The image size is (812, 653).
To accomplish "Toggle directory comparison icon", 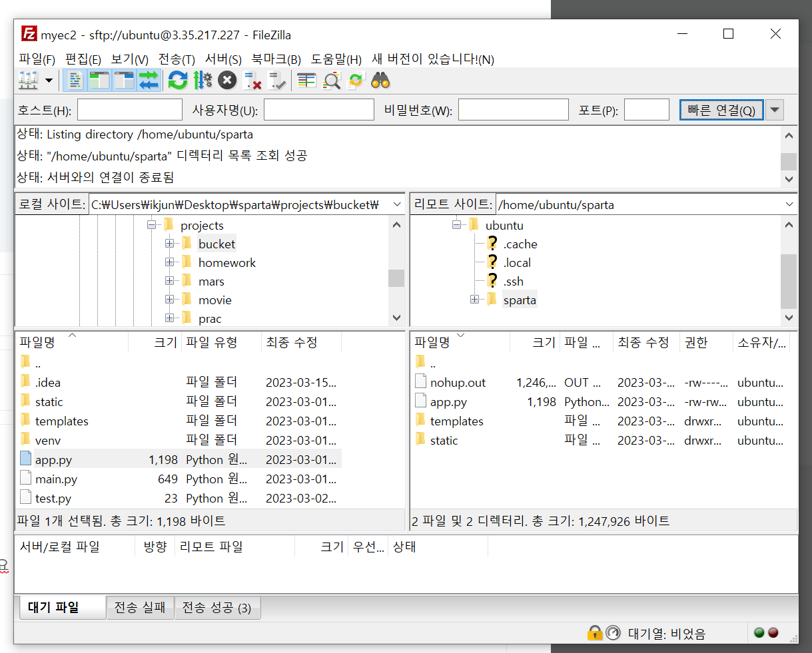I will [x=331, y=81].
